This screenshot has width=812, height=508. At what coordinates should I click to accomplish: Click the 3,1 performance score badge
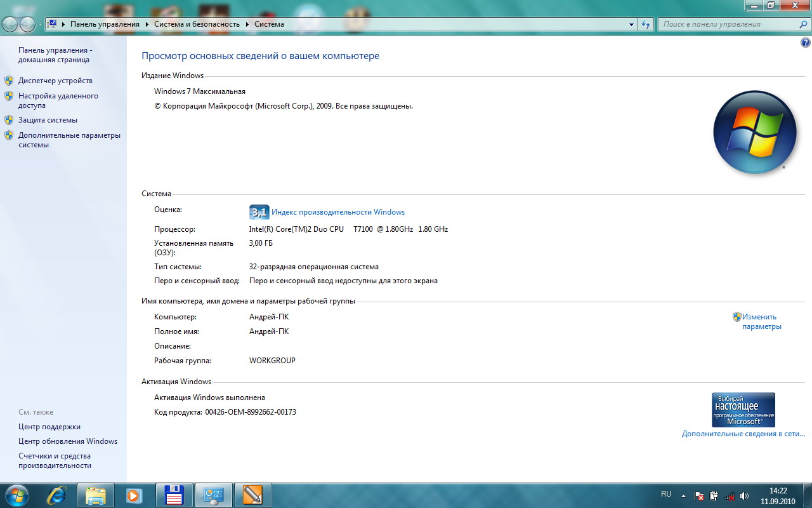(259, 212)
